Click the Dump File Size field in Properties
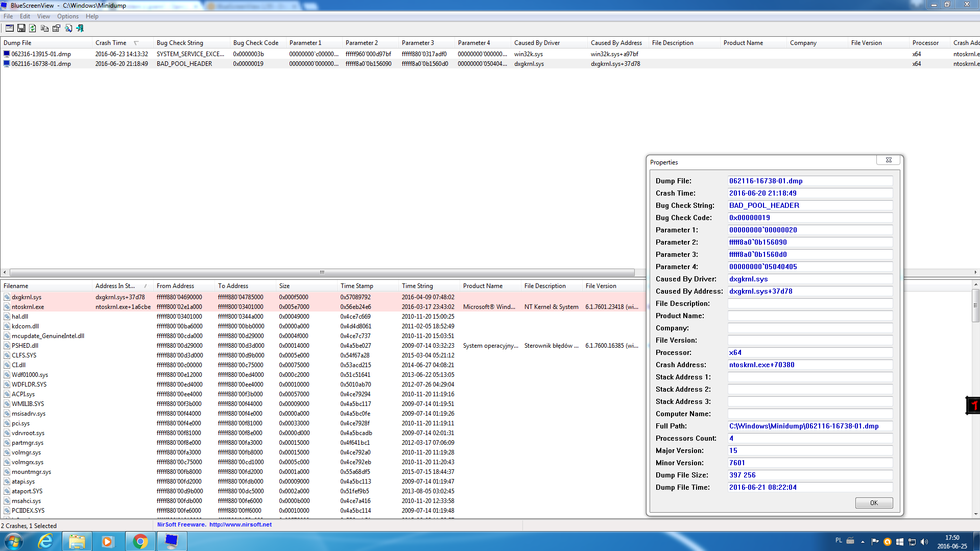The width and height of the screenshot is (980, 551). tap(810, 475)
